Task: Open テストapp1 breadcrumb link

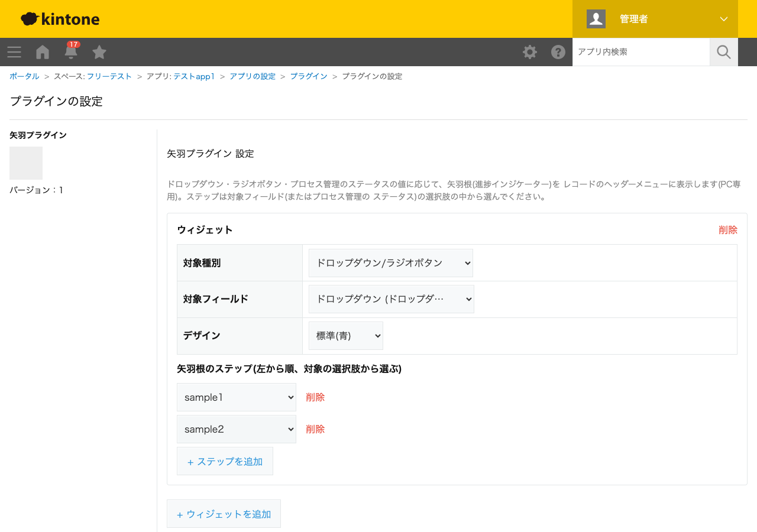Action: pos(194,76)
